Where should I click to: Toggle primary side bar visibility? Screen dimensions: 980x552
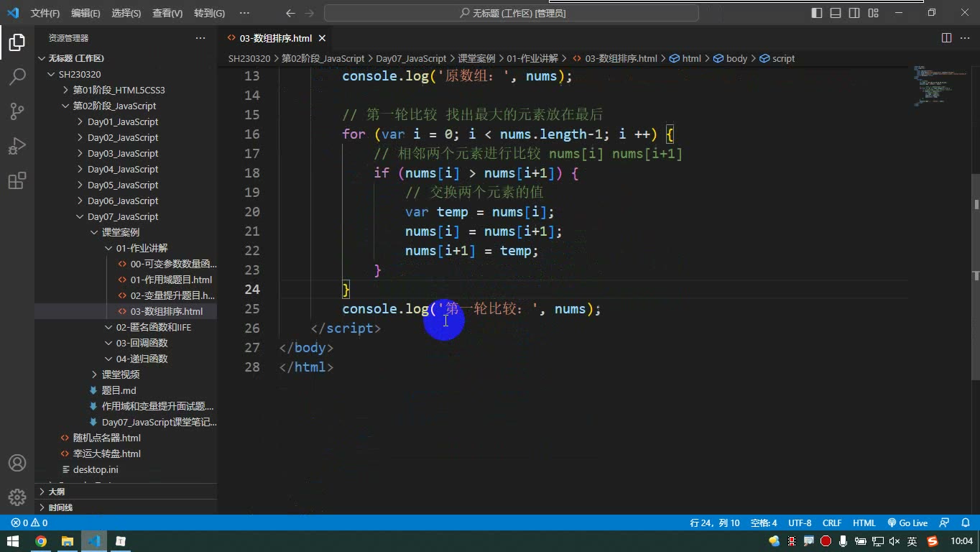(x=817, y=13)
